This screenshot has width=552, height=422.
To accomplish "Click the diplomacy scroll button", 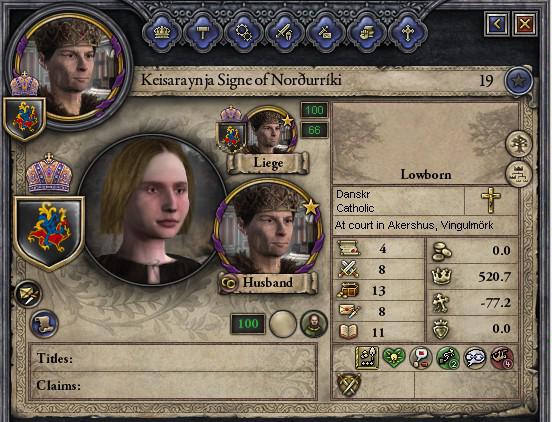I will click(x=44, y=323).
